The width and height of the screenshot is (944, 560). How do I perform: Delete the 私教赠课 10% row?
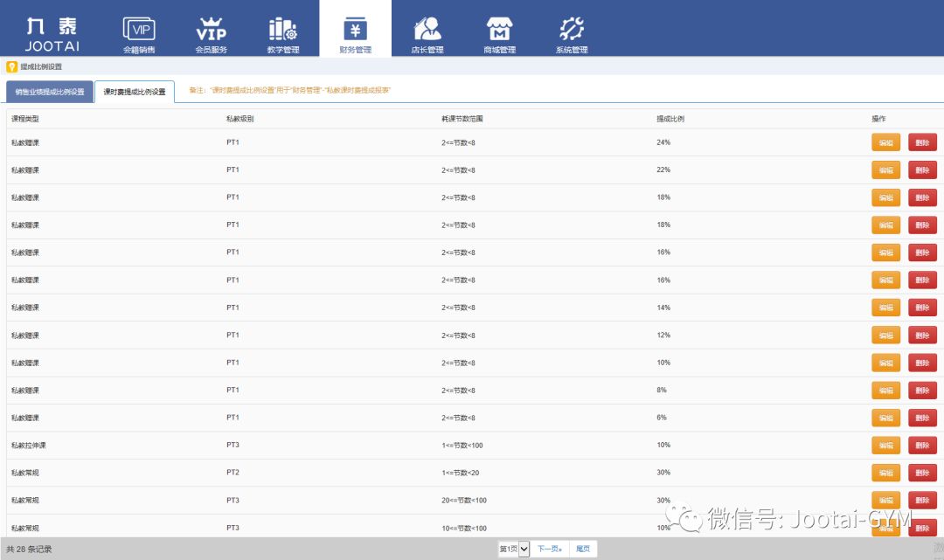click(x=922, y=363)
